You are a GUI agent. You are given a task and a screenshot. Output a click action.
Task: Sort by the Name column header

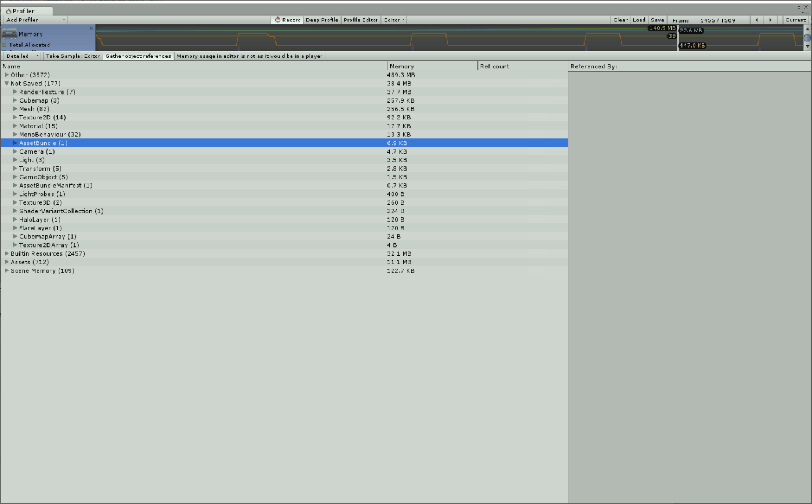pyautogui.click(x=194, y=66)
